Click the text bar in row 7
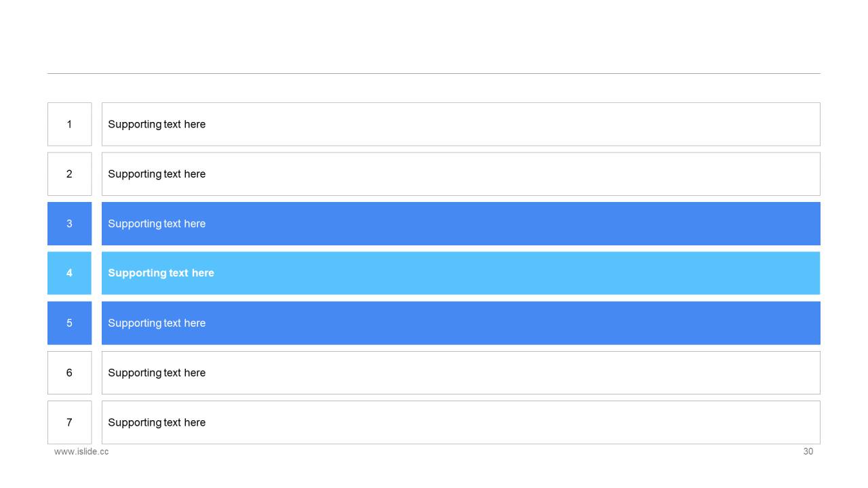Viewport: 868px width, 488px height. [x=461, y=422]
